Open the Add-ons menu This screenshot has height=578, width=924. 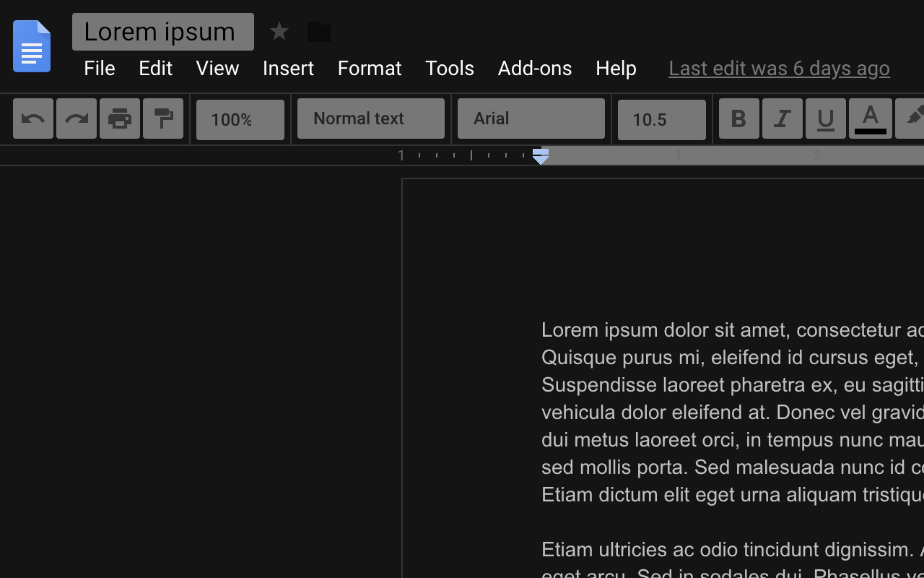click(x=534, y=68)
